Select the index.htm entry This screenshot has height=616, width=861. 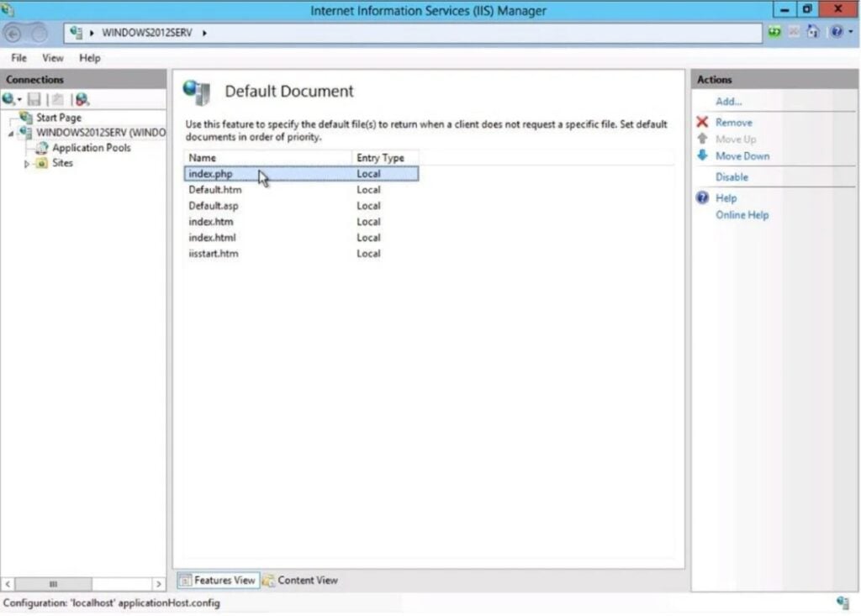click(x=301, y=222)
